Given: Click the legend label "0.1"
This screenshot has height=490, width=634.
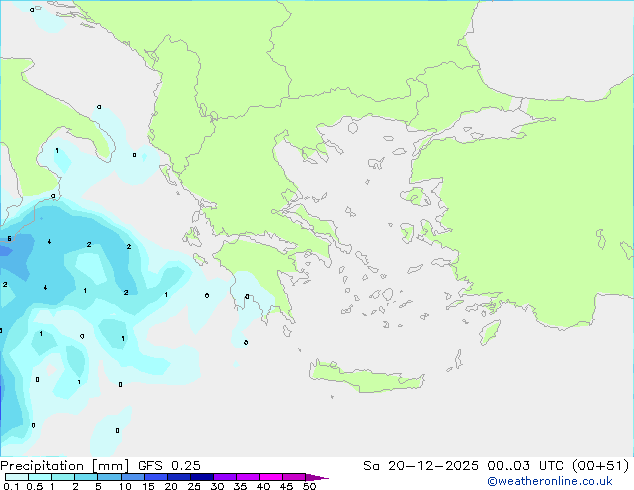Looking at the screenshot, I should coord(11,486).
